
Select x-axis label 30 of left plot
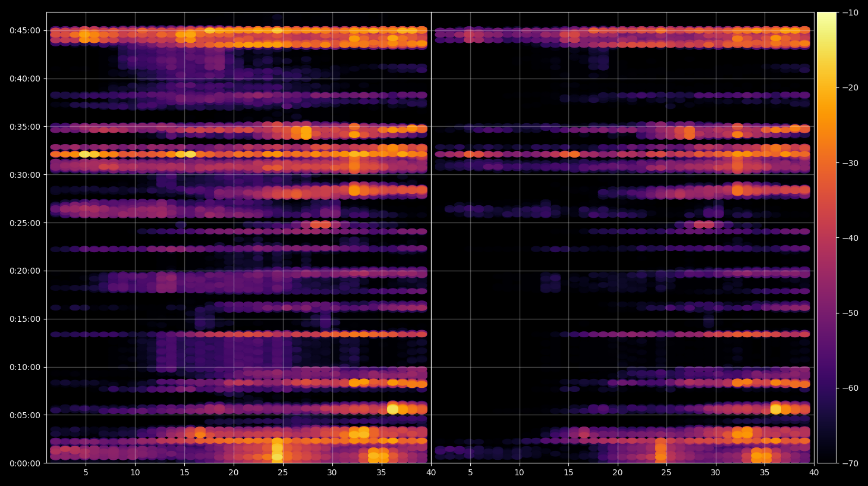pyautogui.click(x=332, y=473)
